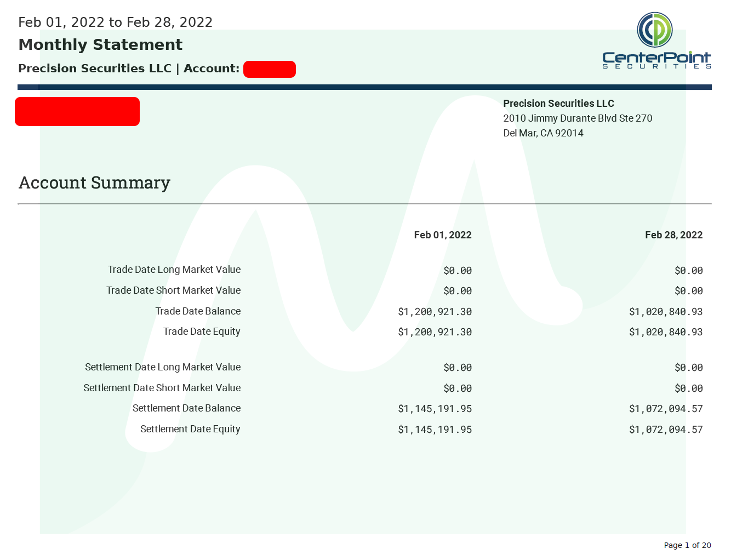This screenshot has height=560, width=731.
Task: Select Trade Date Equity Feb 28 value $1,020,840.93
Action: [x=666, y=332]
